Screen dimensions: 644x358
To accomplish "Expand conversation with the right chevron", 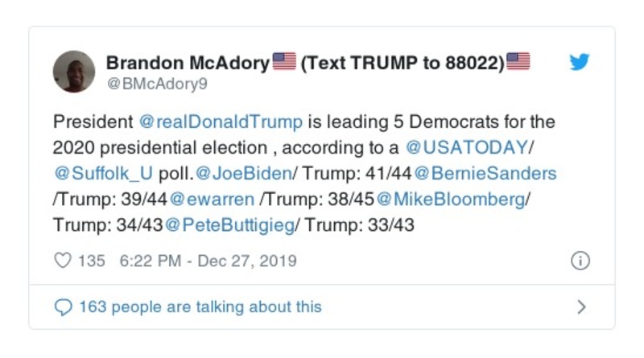I will 581,307.
